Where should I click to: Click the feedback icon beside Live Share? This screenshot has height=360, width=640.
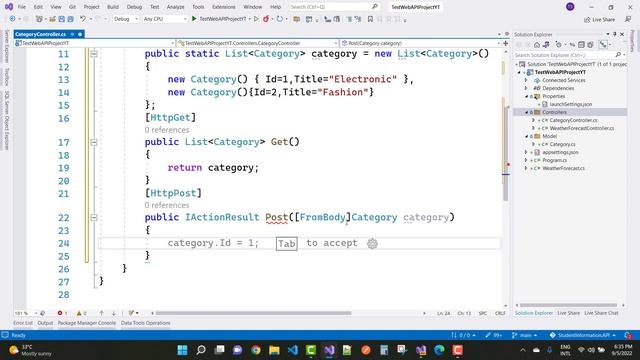pyautogui.click(x=628, y=19)
